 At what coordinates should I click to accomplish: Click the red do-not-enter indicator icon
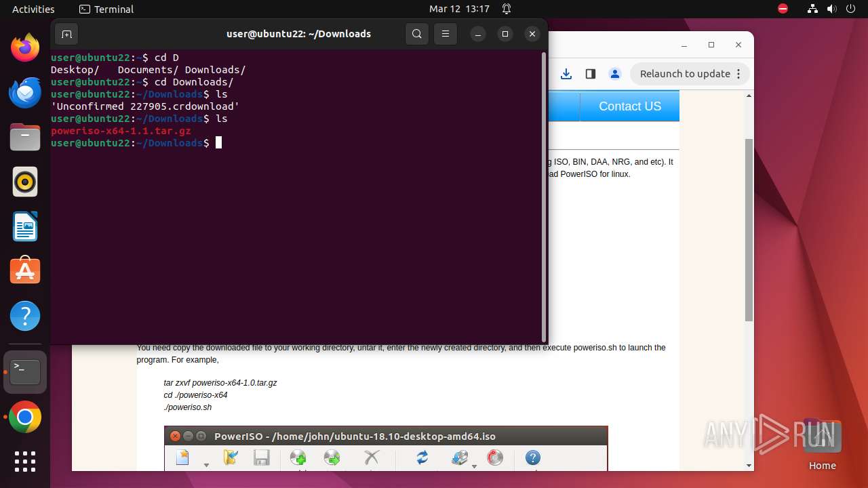783,9
